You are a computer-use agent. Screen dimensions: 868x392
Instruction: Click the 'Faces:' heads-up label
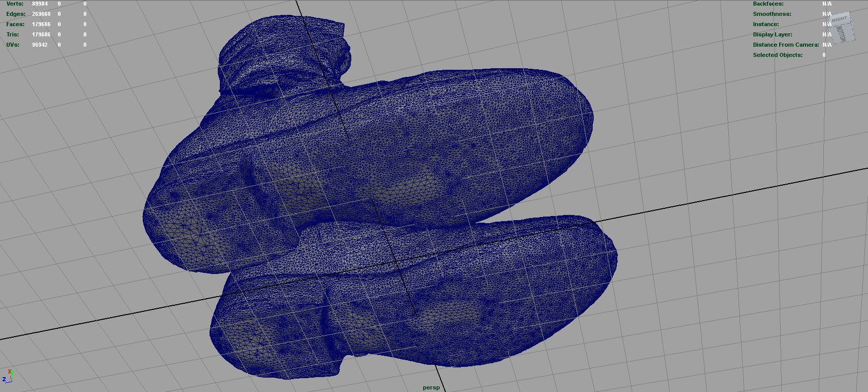(x=15, y=24)
